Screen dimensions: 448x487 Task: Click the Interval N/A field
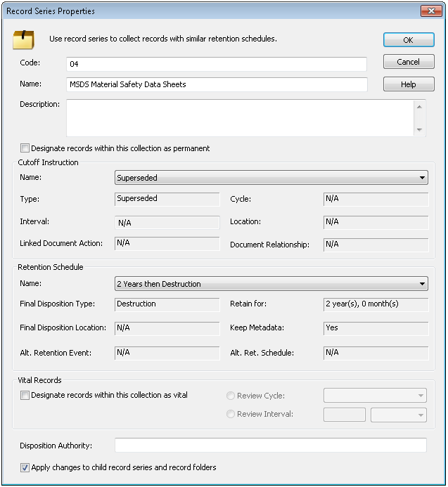coord(167,222)
